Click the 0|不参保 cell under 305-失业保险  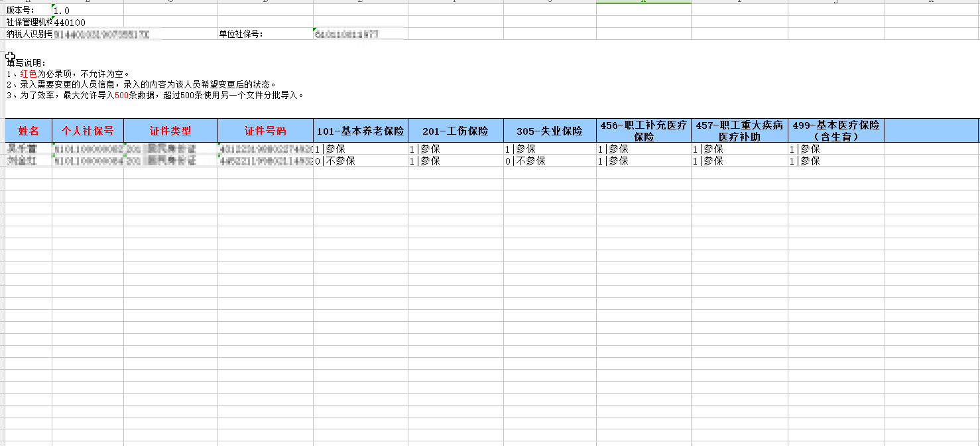pos(550,161)
